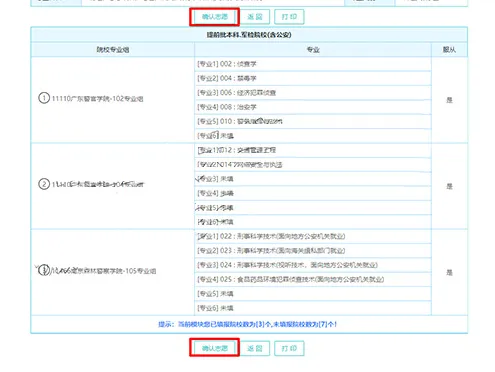Select the [专业1] 022 刑事科学技术 row
This screenshot has height=372, width=495.
[x=313, y=236]
